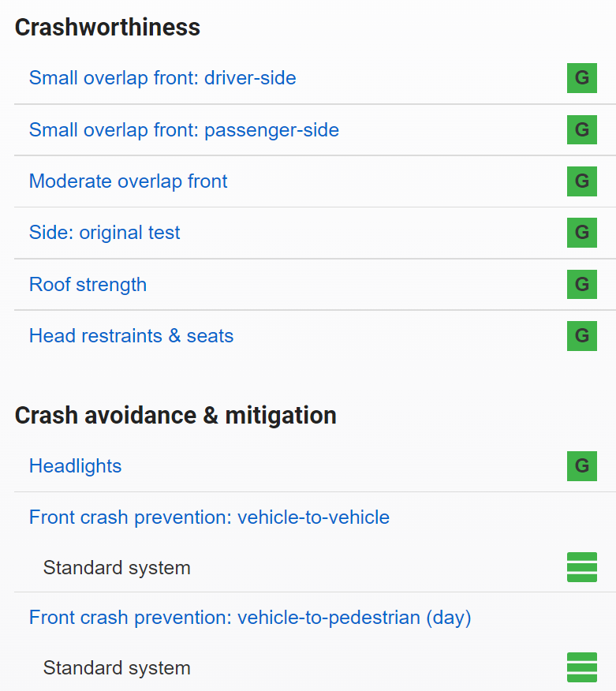Image resolution: width=616 pixels, height=691 pixels.
Task: Open Front crash prevention: vehicle-to-vehicle link
Action: pyautogui.click(x=209, y=517)
